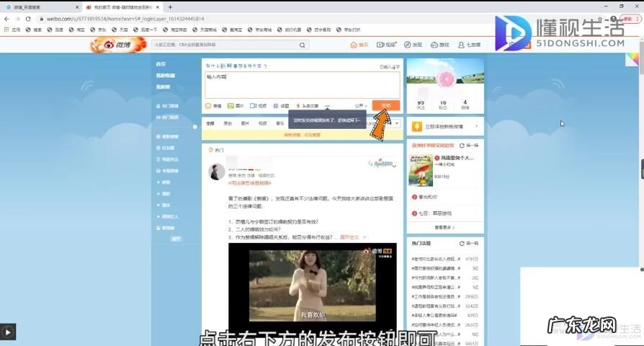Click the Weibo logo in the header
The height and width of the screenshot is (346, 644).
[118, 45]
